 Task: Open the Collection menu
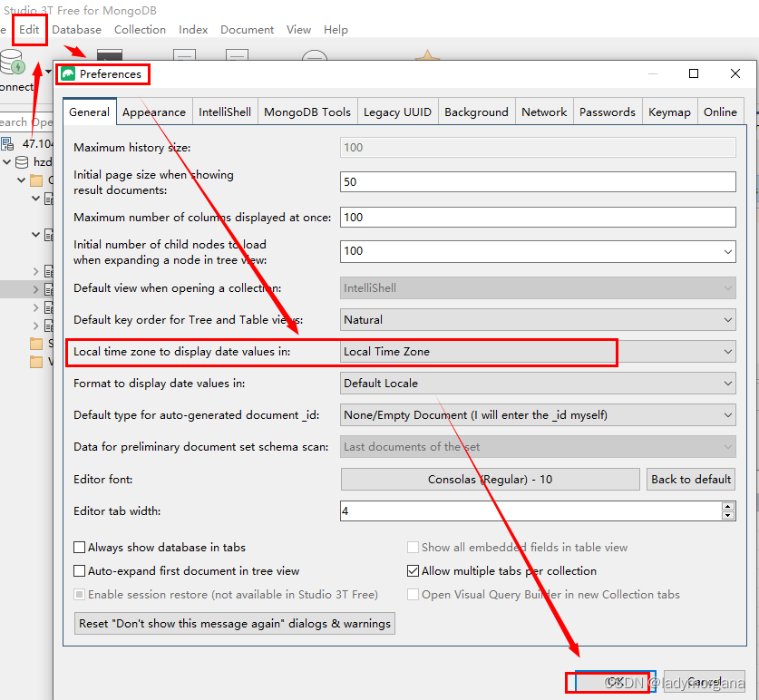coord(140,30)
